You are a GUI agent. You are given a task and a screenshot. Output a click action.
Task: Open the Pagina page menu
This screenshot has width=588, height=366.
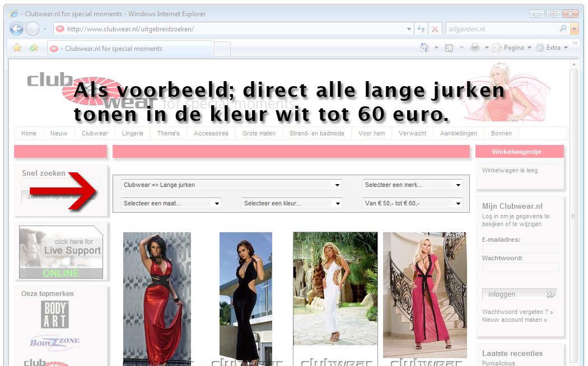tap(512, 48)
